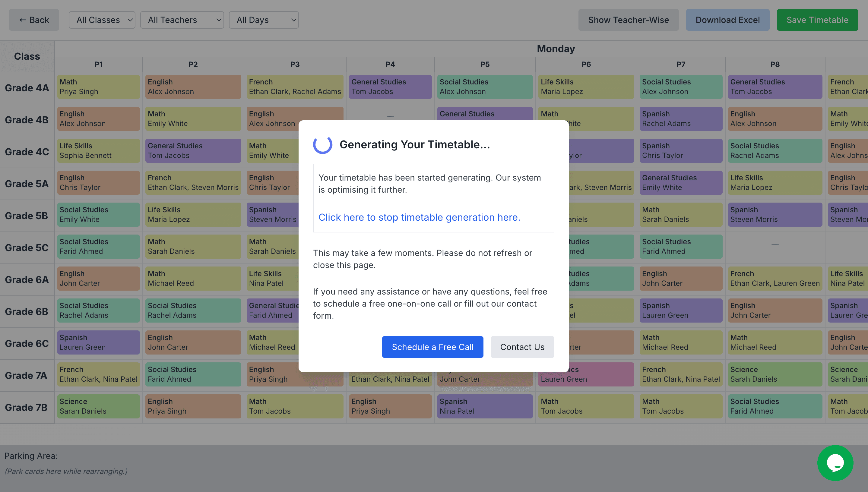Image resolution: width=868 pixels, height=492 pixels.
Task: Click the Back button
Action: point(34,20)
